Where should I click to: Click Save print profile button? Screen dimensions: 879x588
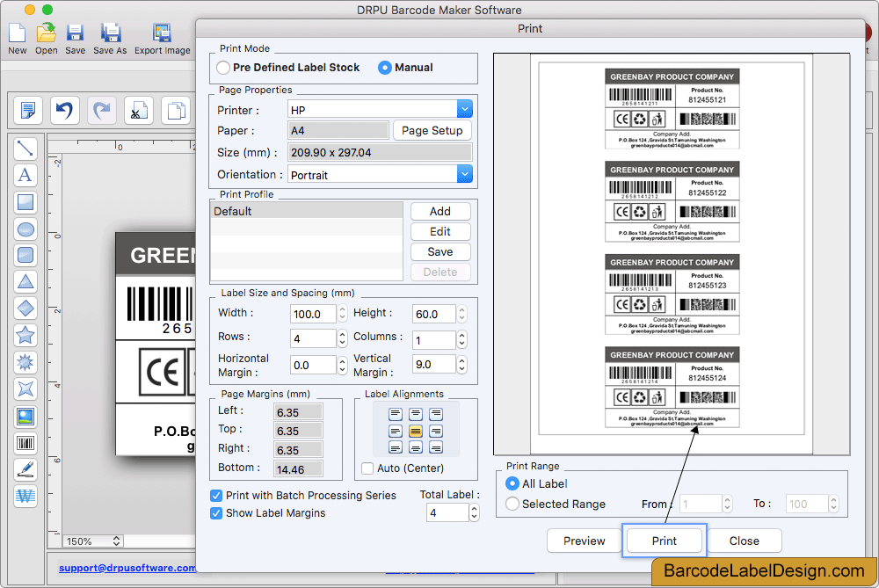click(440, 251)
